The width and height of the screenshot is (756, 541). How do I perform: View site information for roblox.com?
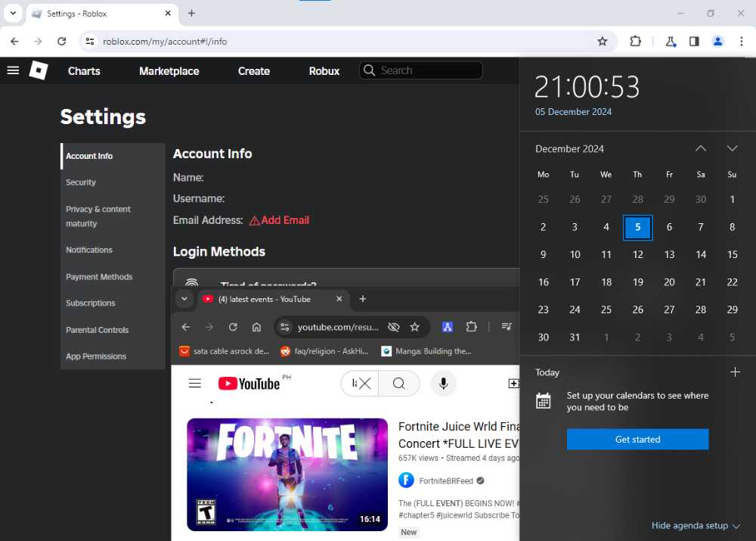90,42
